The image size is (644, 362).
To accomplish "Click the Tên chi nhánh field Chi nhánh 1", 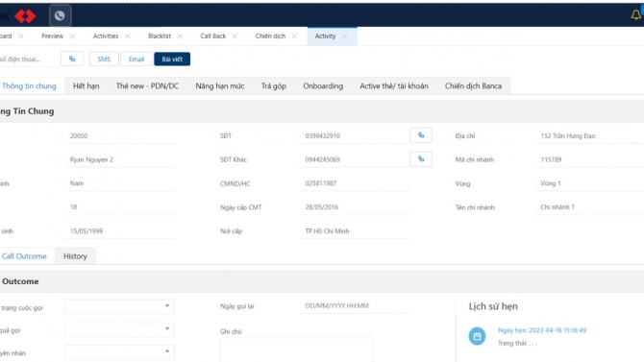I will [590, 207].
